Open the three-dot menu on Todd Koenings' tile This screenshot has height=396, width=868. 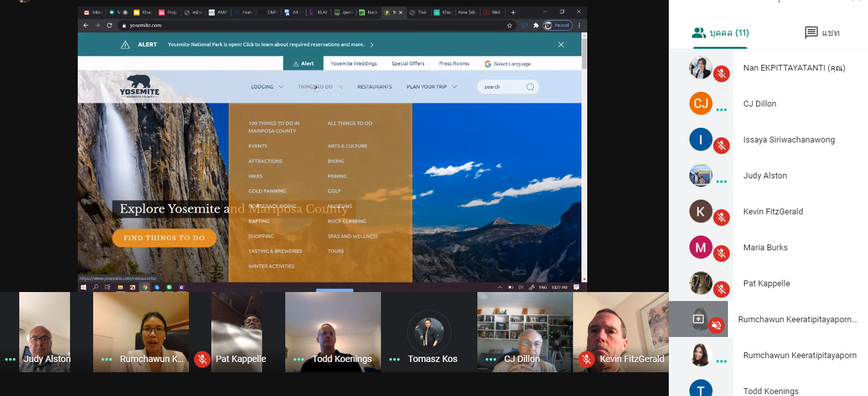coord(299,359)
